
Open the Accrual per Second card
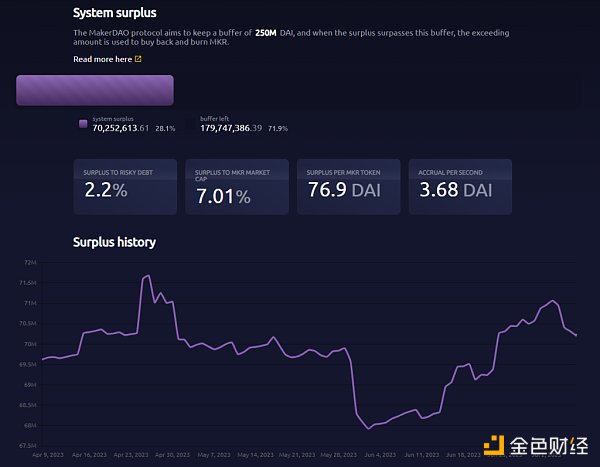(460, 187)
